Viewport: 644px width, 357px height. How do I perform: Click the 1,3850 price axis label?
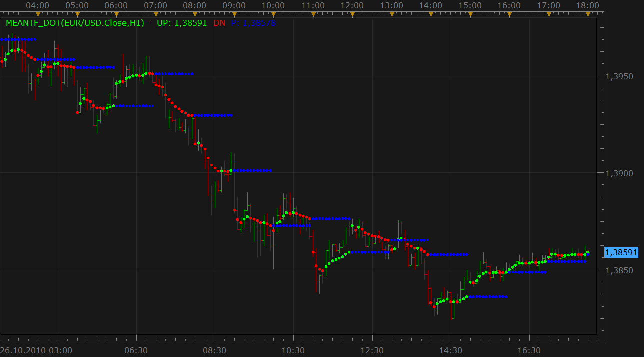pyautogui.click(x=619, y=270)
